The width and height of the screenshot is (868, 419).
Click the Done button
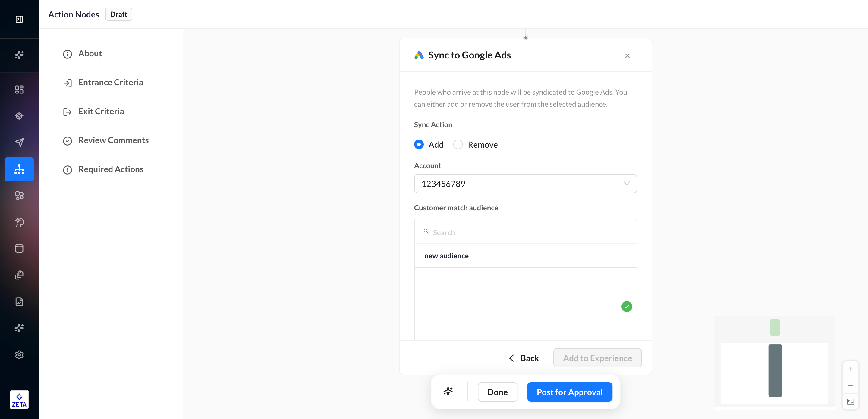click(497, 392)
